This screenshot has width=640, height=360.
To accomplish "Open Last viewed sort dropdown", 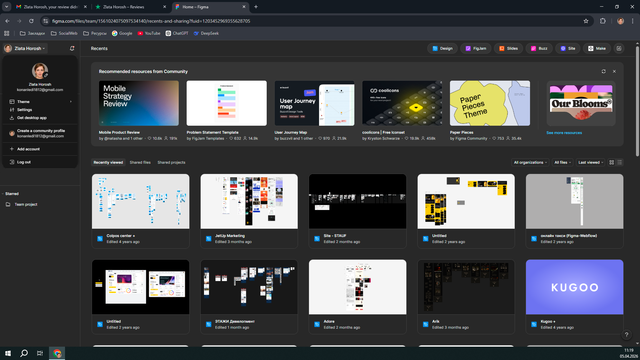I will [590, 162].
